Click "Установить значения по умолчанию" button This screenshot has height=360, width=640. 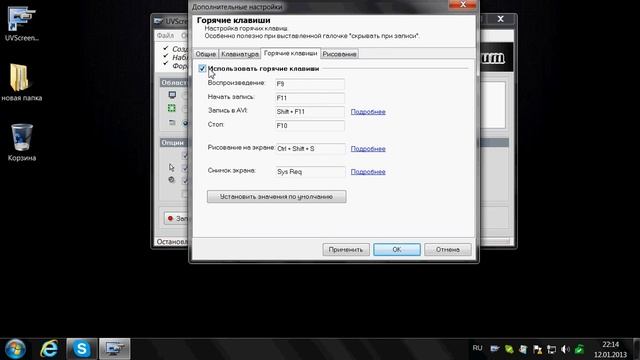tap(277, 197)
